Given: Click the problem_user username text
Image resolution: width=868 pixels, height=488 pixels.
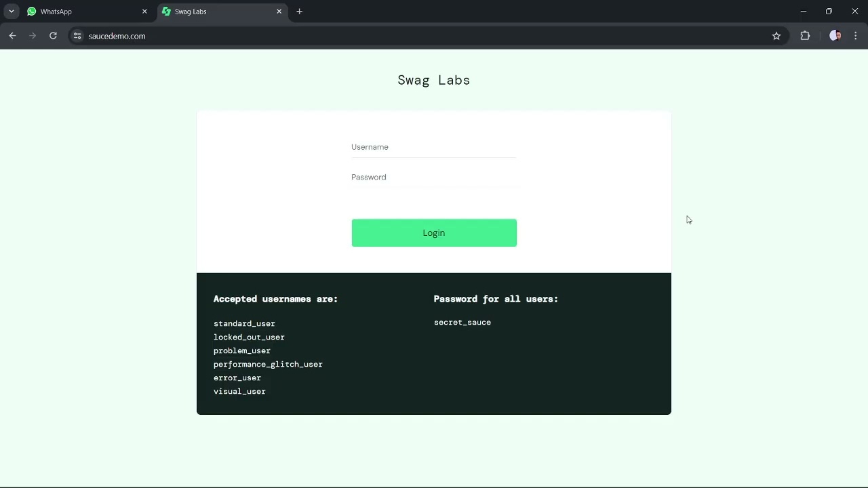Looking at the screenshot, I should (242, 351).
